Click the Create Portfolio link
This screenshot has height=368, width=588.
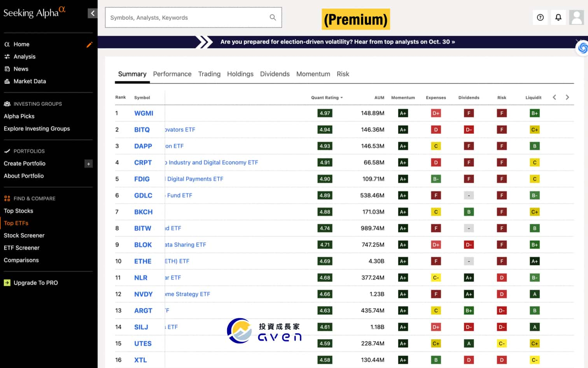(x=24, y=163)
